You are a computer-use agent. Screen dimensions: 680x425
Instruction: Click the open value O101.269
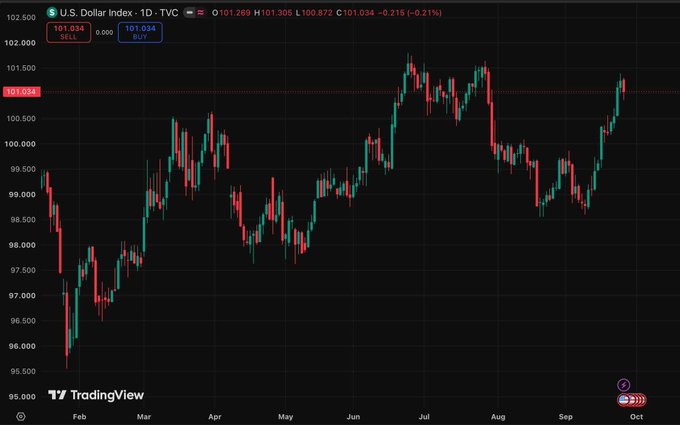(x=231, y=13)
